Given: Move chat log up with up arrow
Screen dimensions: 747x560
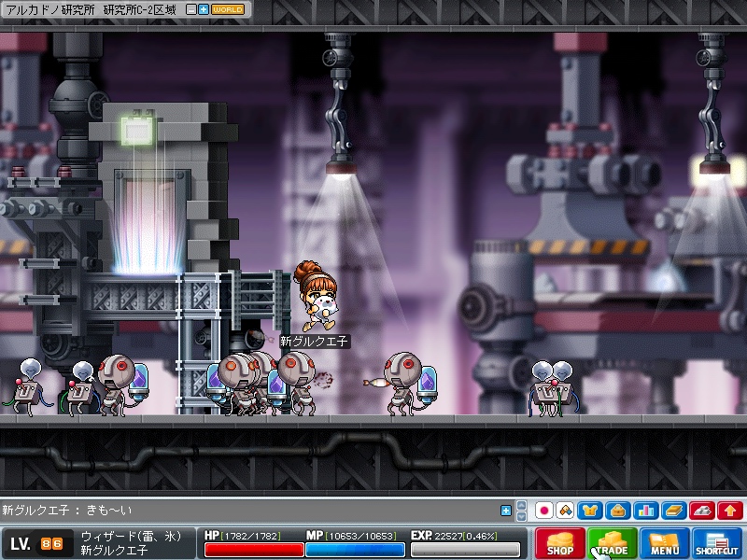Looking at the screenshot, I should click(521, 506).
